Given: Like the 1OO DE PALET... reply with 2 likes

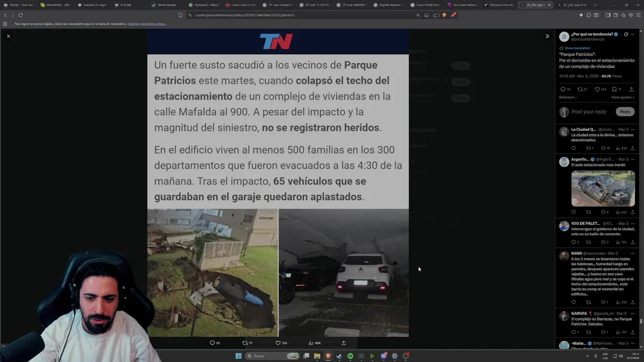Looking at the screenshot, I should (603, 242).
